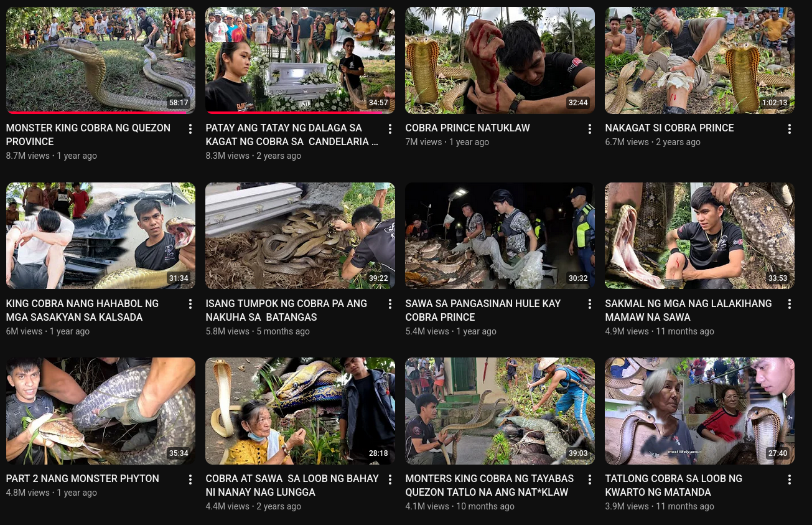Click the '8.3M views · 2 years ago' text

tap(253, 156)
